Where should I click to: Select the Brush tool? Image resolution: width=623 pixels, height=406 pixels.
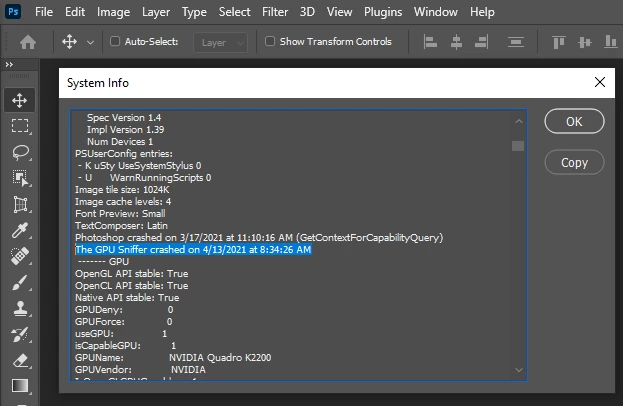click(x=19, y=282)
